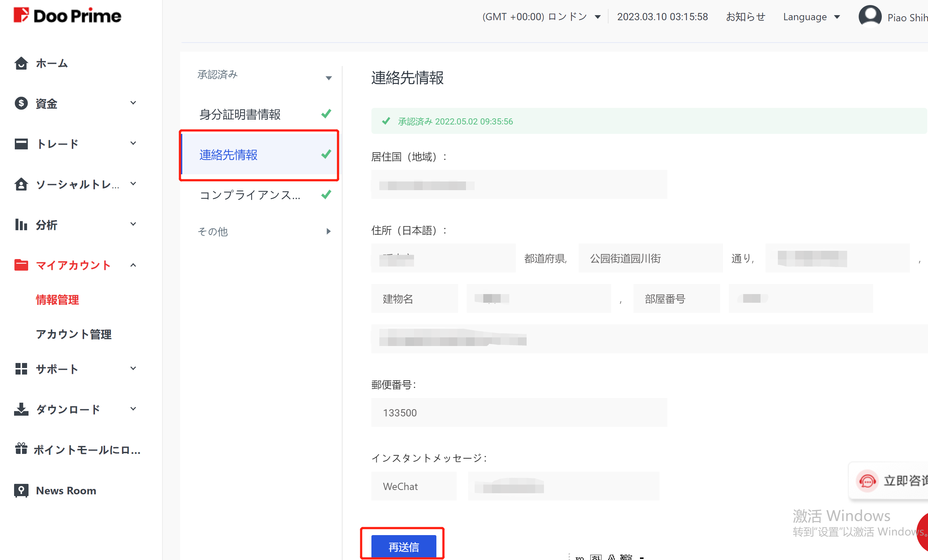Click the 居住国 country field
Viewport: 928px width, 560px height.
[x=519, y=184]
